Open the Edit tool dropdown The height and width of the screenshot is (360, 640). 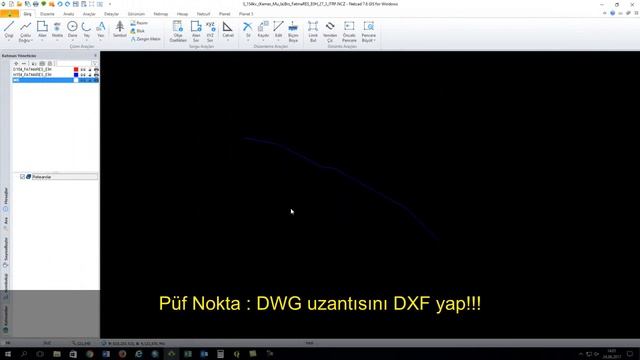point(278,40)
